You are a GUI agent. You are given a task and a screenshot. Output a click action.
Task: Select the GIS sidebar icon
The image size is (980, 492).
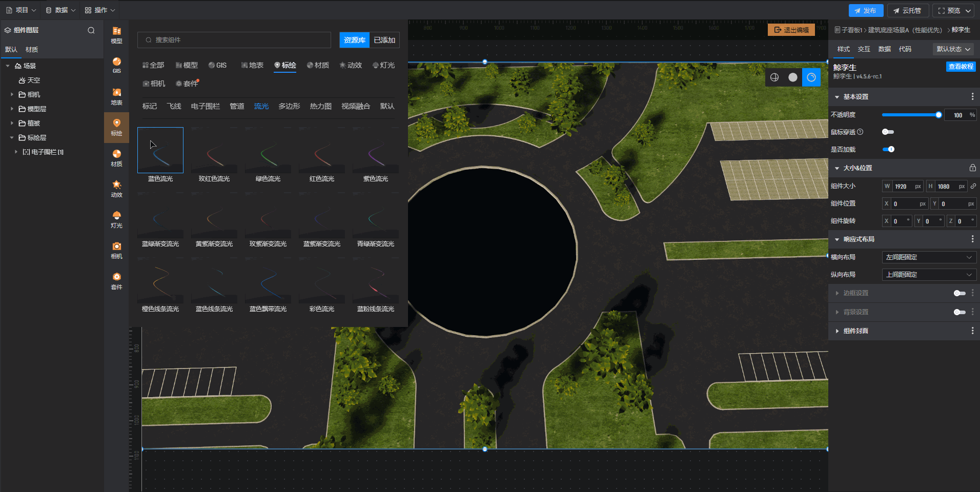[x=116, y=65]
